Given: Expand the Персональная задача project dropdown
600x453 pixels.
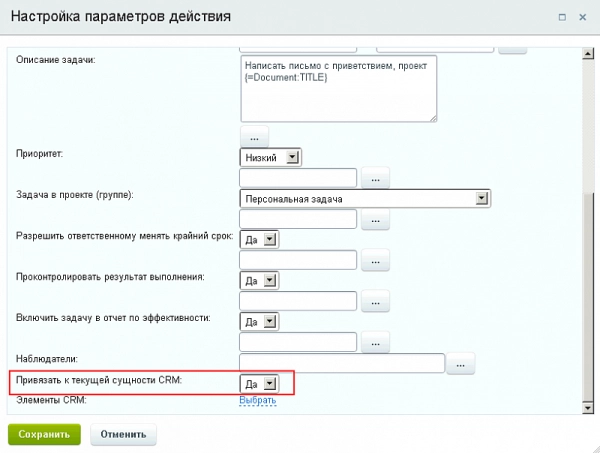Looking at the screenshot, I should [365, 198].
